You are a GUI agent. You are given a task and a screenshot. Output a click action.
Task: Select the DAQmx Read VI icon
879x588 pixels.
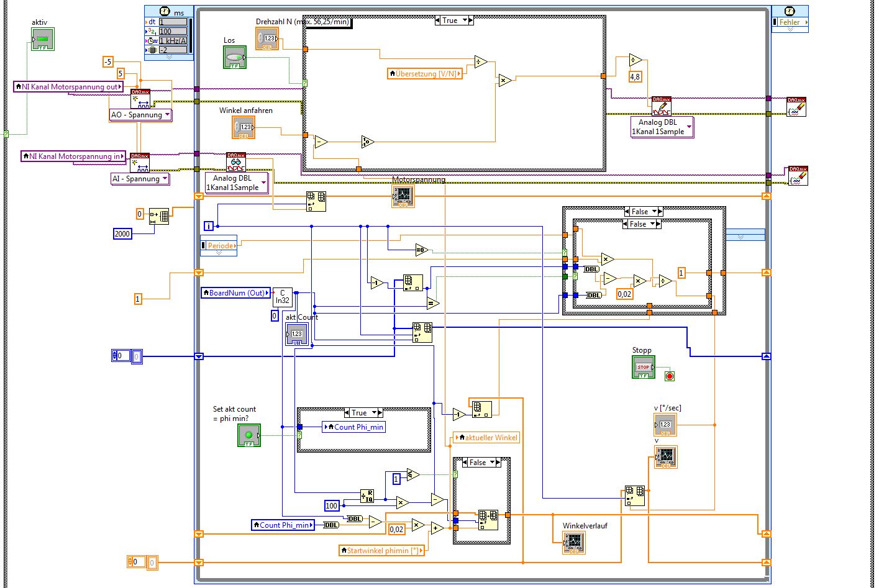pos(236,162)
